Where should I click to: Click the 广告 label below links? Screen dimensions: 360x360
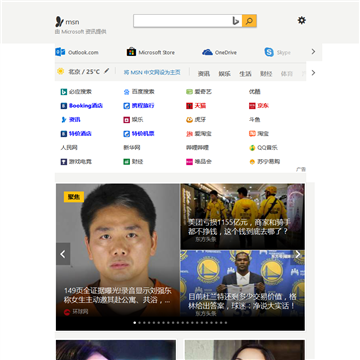click(x=301, y=169)
